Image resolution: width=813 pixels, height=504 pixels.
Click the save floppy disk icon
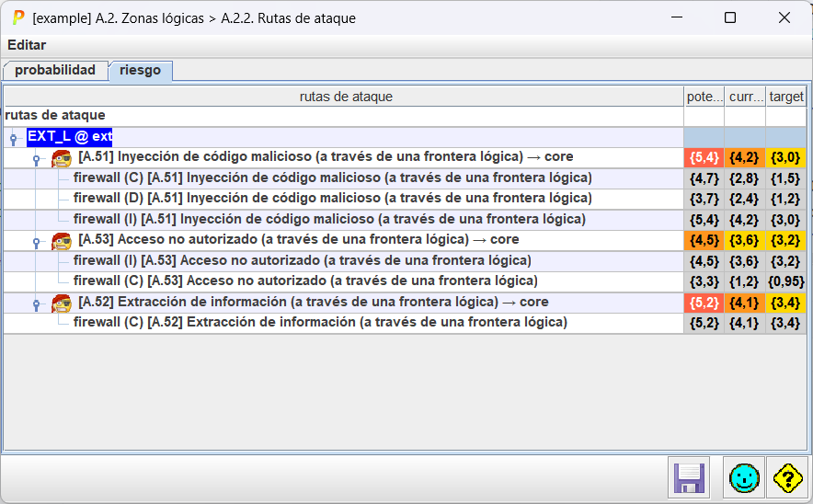[689, 477]
